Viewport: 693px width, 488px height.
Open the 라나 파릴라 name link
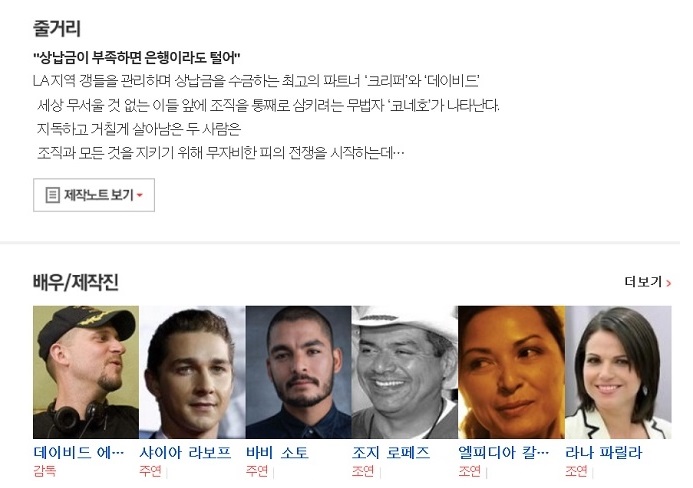point(603,453)
